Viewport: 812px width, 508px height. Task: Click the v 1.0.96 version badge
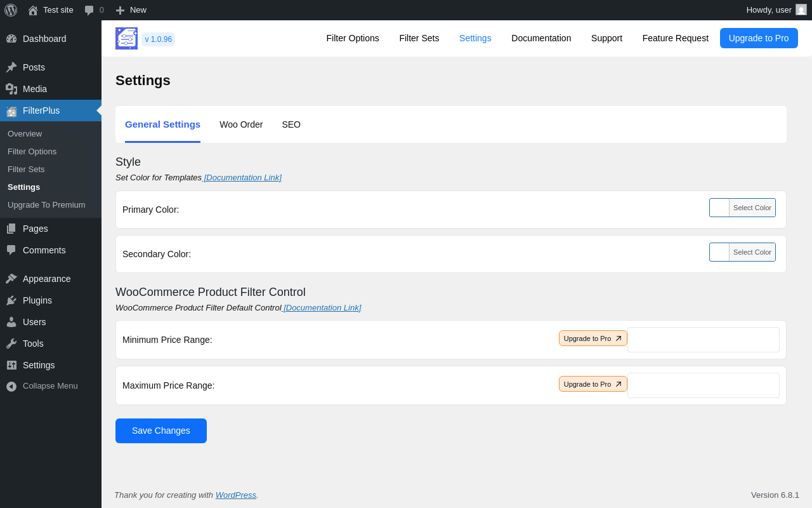(x=158, y=39)
